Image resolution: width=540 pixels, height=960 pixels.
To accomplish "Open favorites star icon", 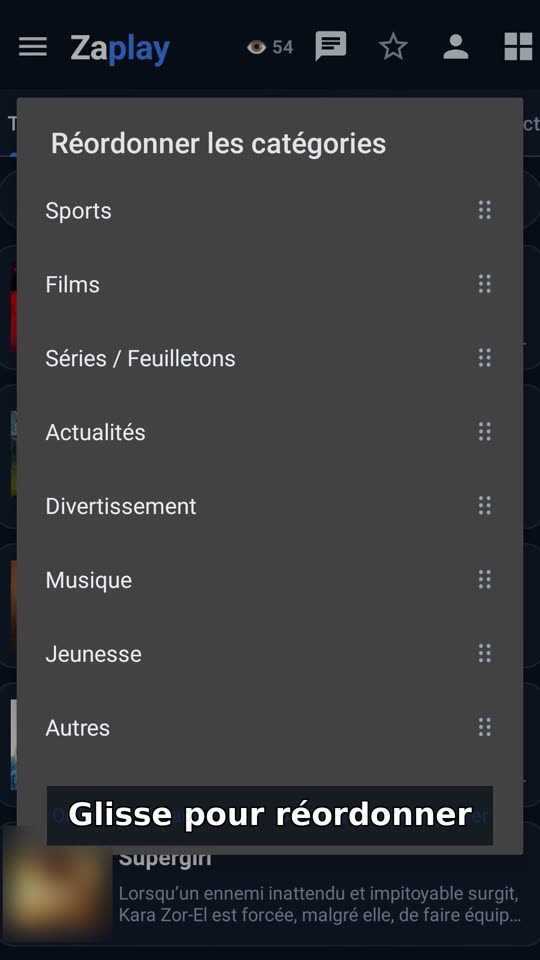I will tap(393, 47).
